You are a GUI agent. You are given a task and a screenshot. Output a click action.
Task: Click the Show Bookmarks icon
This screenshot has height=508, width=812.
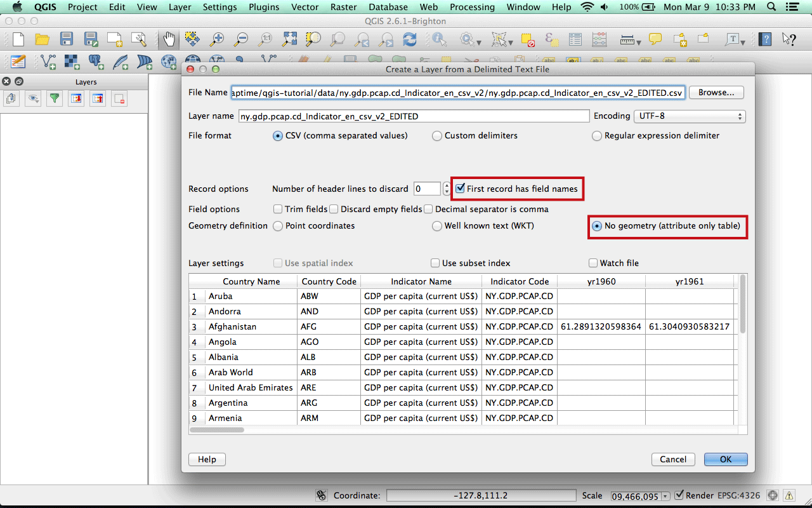[x=704, y=39]
